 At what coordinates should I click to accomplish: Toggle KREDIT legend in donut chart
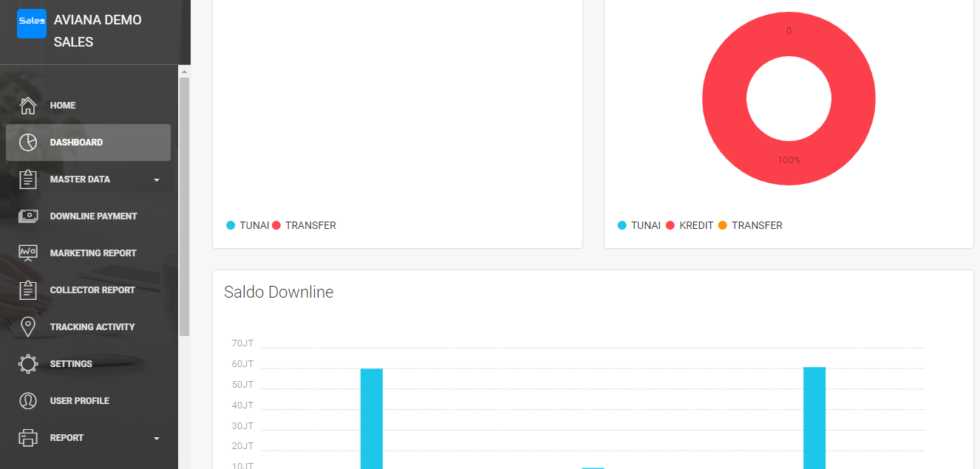[690, 225]
